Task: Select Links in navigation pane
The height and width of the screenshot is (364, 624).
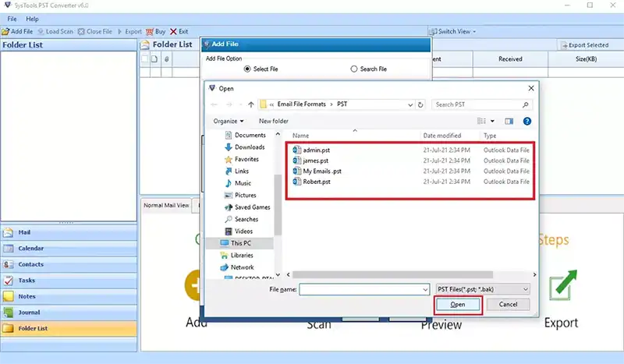Action: click(237, 171)
